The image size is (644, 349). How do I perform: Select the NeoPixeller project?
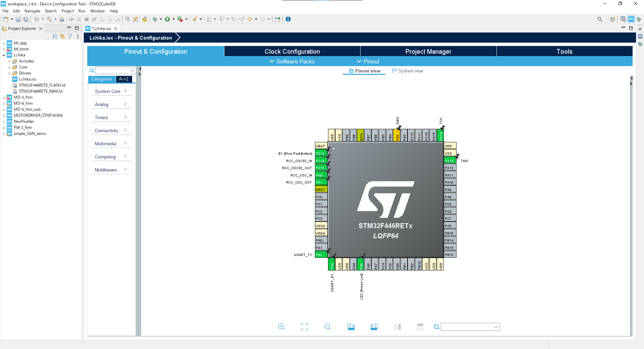pyautogui.click(x=24, y=121)
